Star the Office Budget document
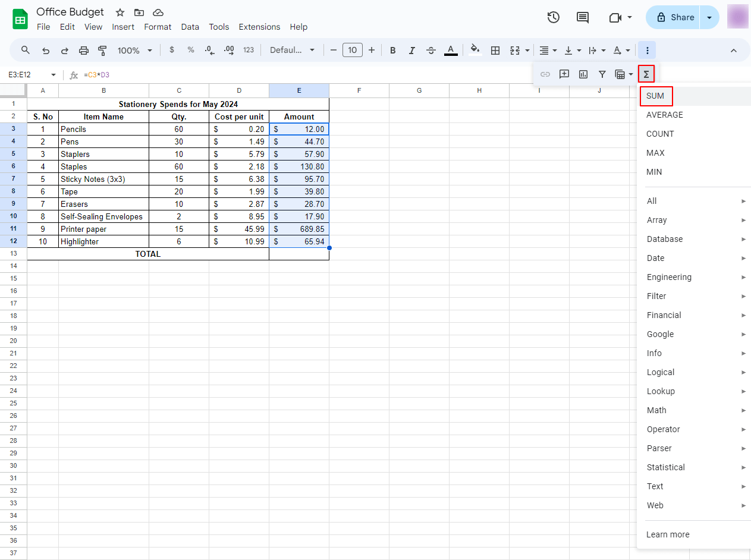 tap(120, 12)
